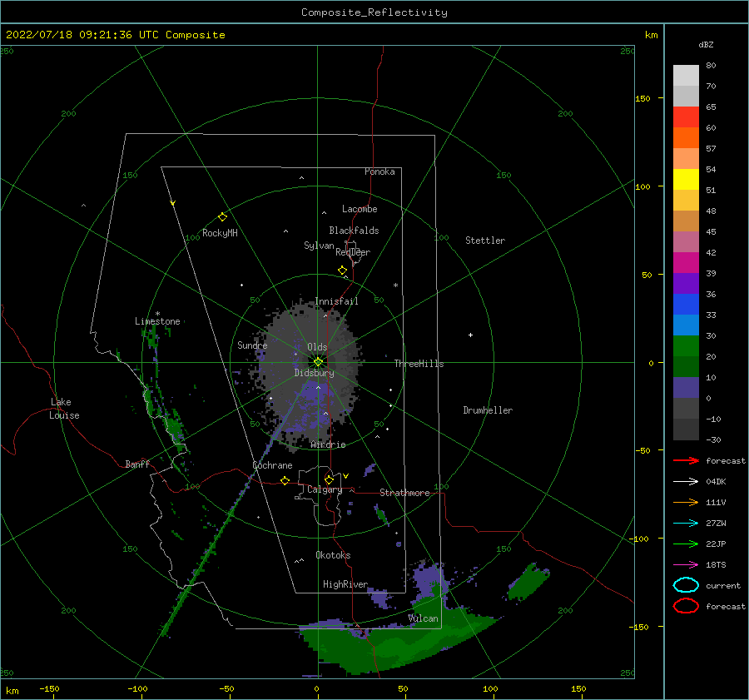Click the Banff label

137,464
